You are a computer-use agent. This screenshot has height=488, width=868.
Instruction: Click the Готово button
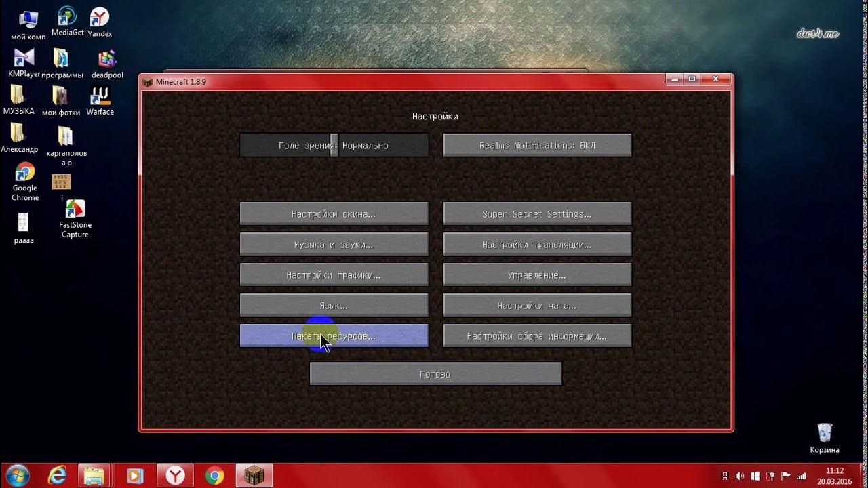click(435, 373)
